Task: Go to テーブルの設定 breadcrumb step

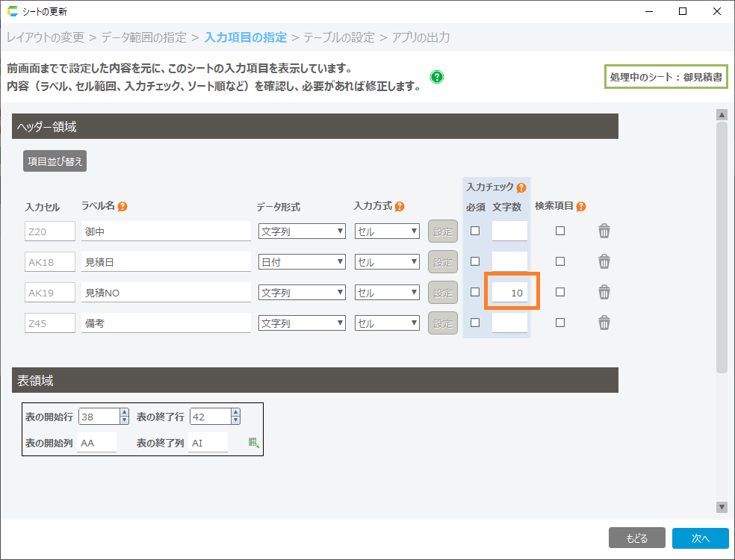Action: pos(339,37)
